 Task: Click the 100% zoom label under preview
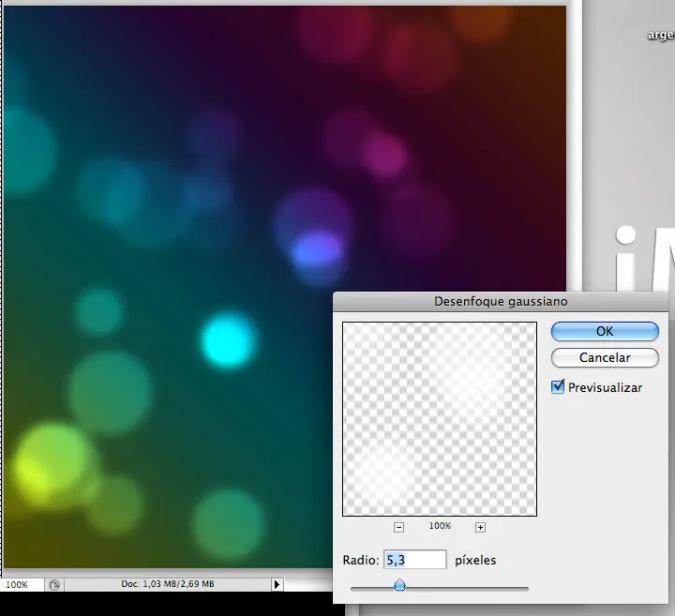439,527
